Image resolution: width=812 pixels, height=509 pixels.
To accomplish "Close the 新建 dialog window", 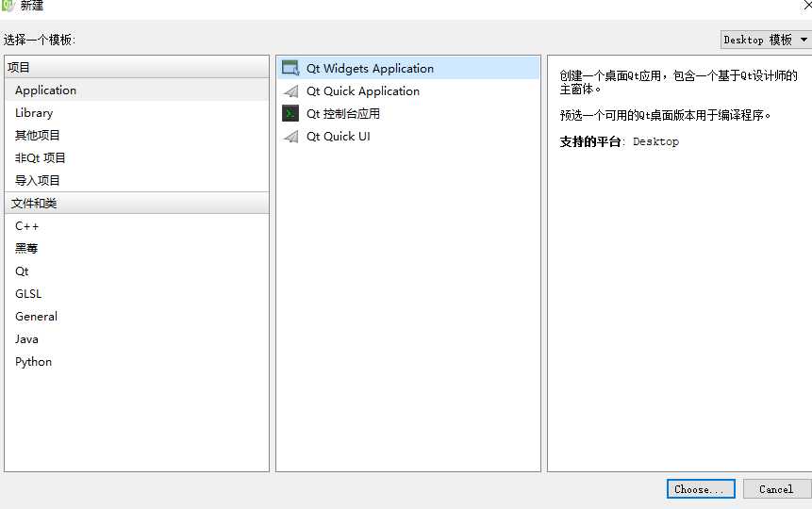I will (x=807, y=5).
